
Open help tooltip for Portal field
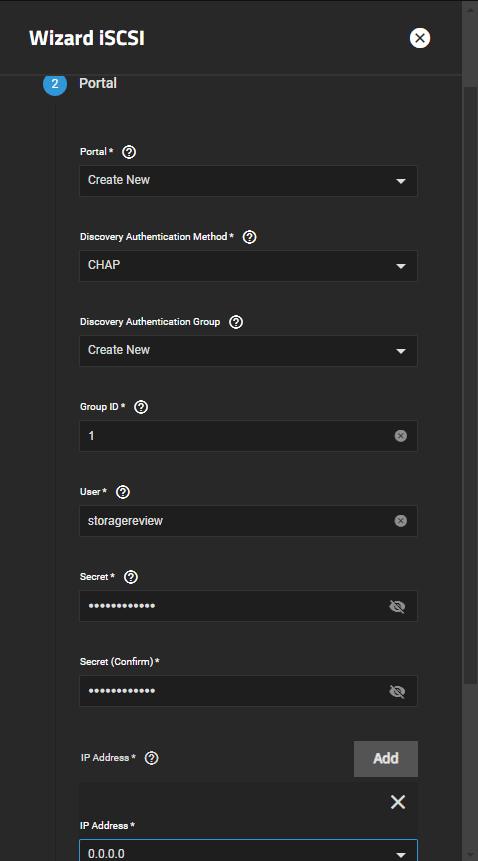click(x=129, y=152)
